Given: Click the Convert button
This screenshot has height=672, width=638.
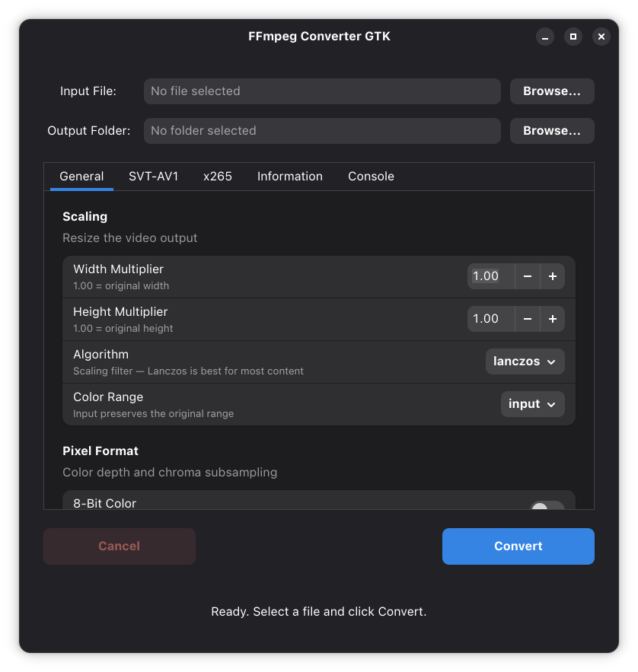Looking at the screenshot, I should pyautogui.click(x=518, y=546).
